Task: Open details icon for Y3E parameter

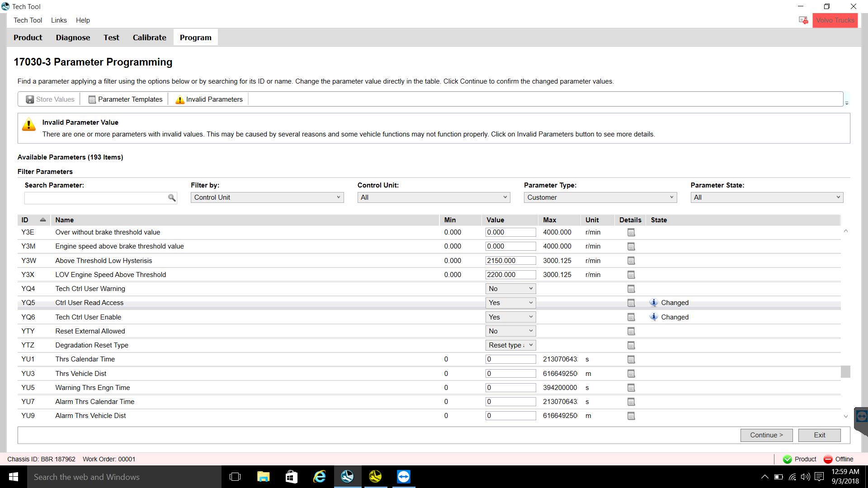Action: [631, 232]
